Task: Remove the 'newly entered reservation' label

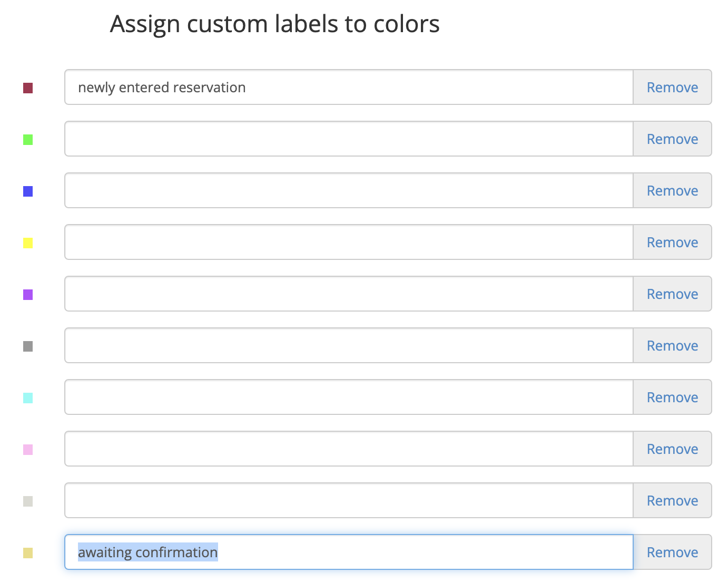Action: coord(672,88)
